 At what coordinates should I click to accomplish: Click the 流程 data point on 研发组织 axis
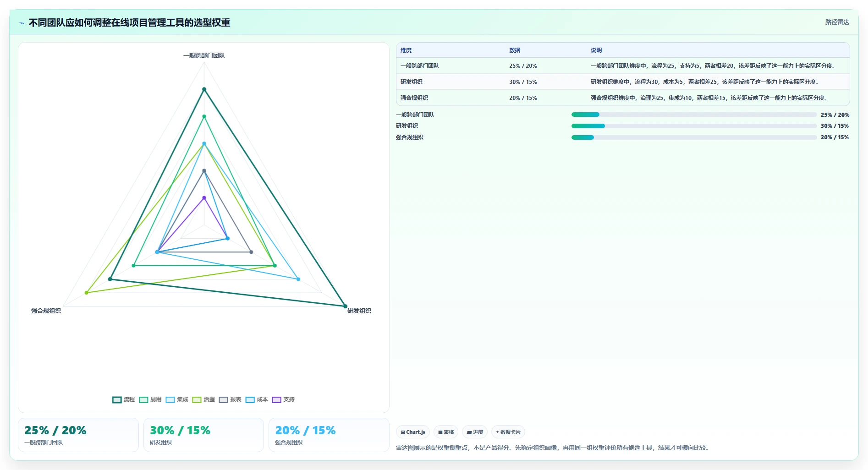coord(345,306)
